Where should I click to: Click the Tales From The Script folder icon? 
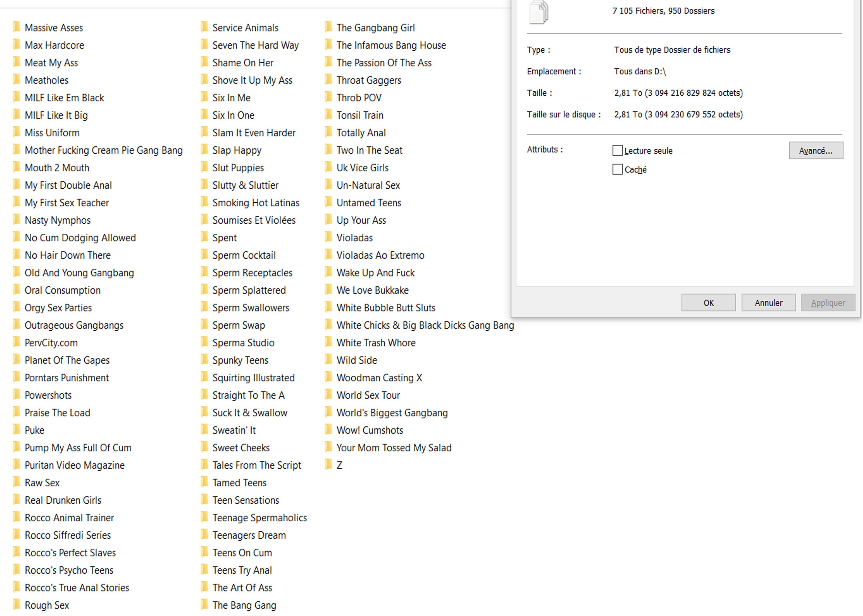tap(204, 465)
